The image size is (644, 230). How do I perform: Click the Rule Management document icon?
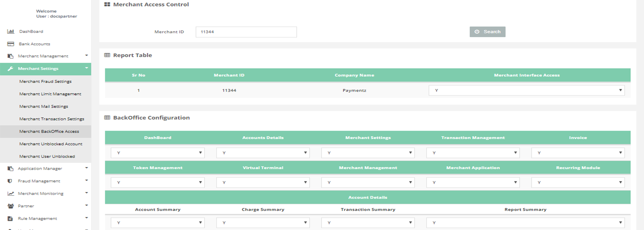point(10,218)
